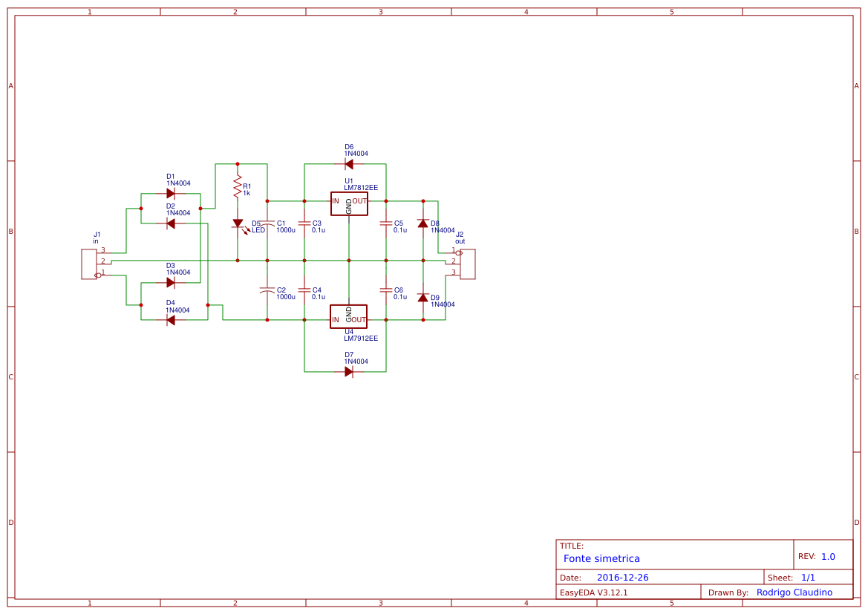Select the C6 capacitor symbol
The width and height of the screenshot is (868, 614).
point(386,290)
